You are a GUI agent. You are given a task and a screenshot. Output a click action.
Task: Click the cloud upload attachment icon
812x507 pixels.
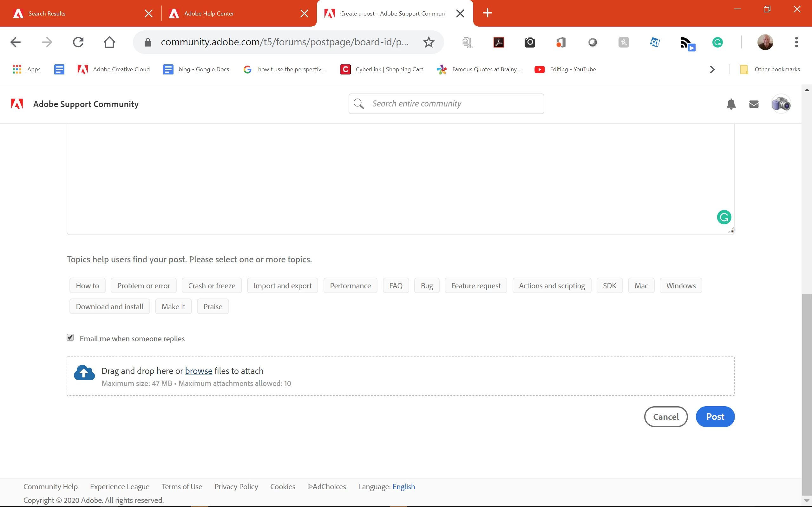pyautogui.click(x=84, y=373)
